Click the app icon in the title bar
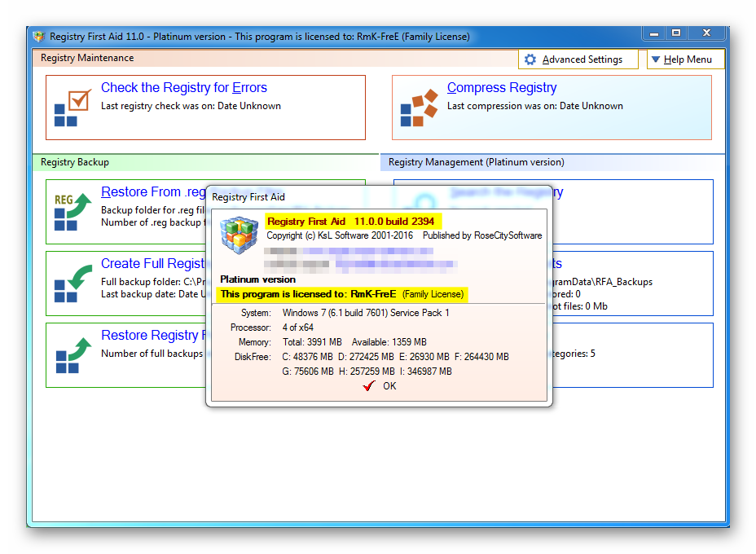The width and height of the screenshot is (756, 554). [39, 37]
